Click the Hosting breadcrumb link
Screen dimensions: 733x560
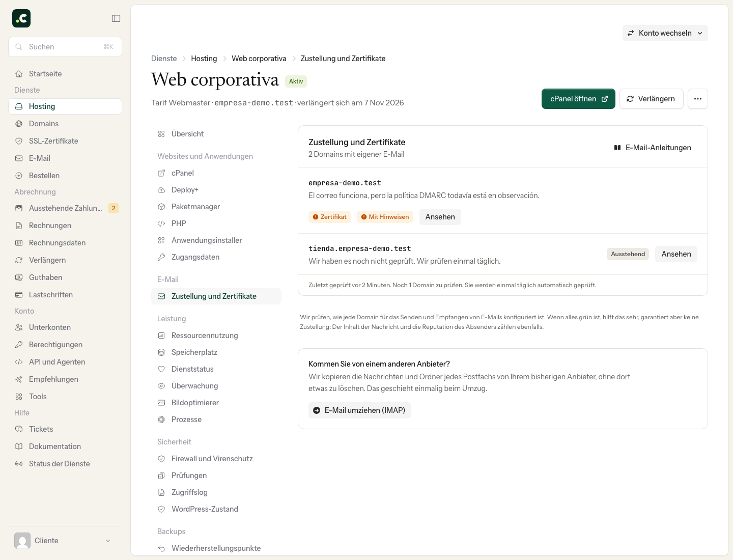pos(204,59)
